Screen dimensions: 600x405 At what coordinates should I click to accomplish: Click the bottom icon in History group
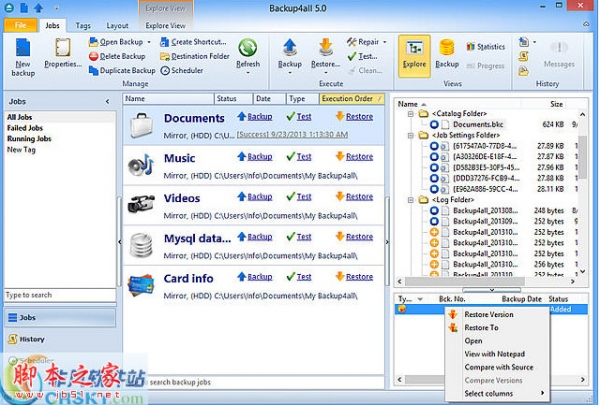click(523, 71)
